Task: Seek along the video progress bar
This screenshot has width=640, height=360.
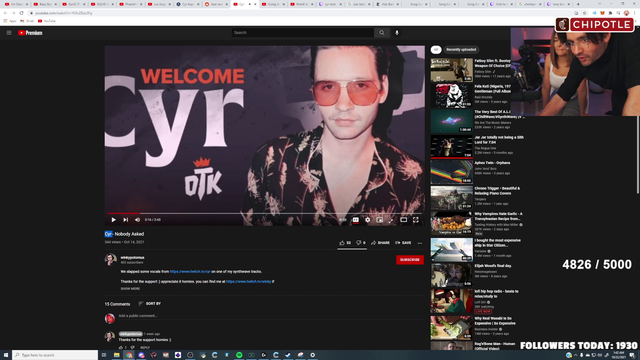Action: pos(264,213)
